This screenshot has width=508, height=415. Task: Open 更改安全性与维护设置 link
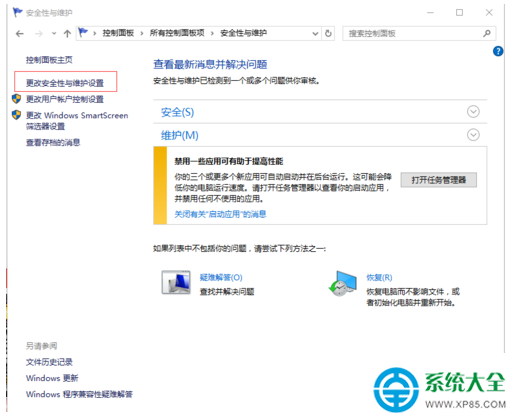click(x=65, y=83)
